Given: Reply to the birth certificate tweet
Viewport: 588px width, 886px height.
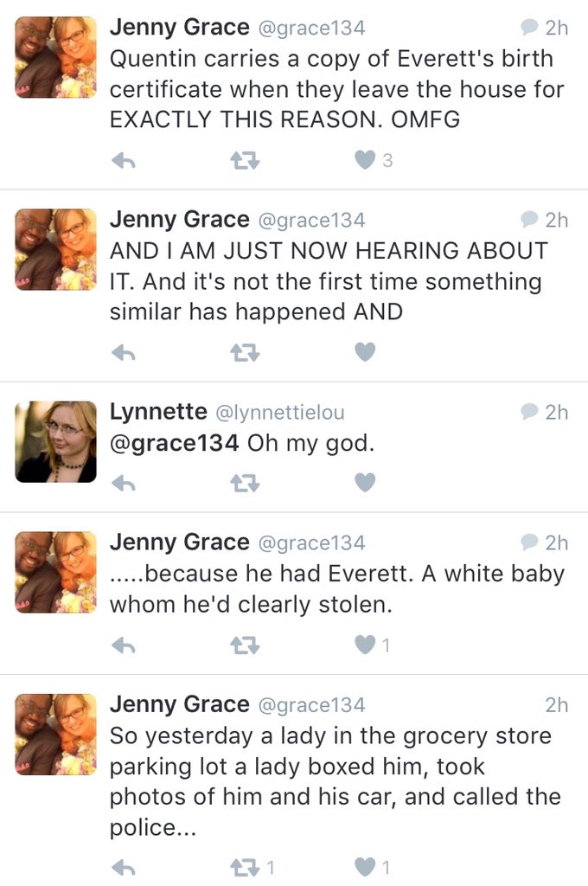Looking at the screenshot, I should pyautogui.click(x=125, y=161).
